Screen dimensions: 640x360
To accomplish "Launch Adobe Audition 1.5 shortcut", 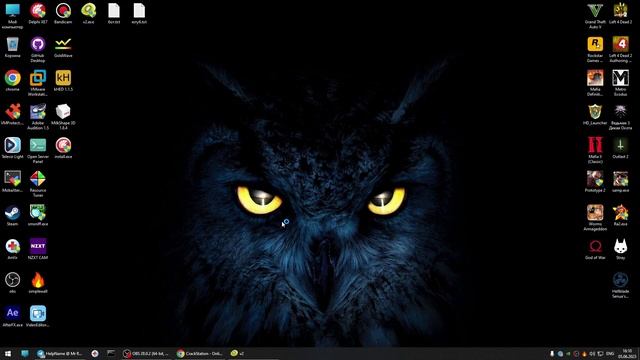I will 38,117.
